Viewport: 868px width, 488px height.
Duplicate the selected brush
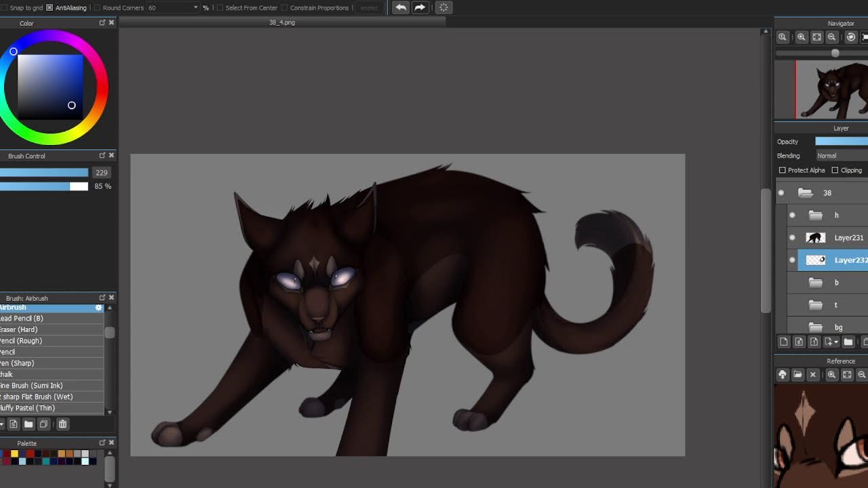[x=44, y=424]
